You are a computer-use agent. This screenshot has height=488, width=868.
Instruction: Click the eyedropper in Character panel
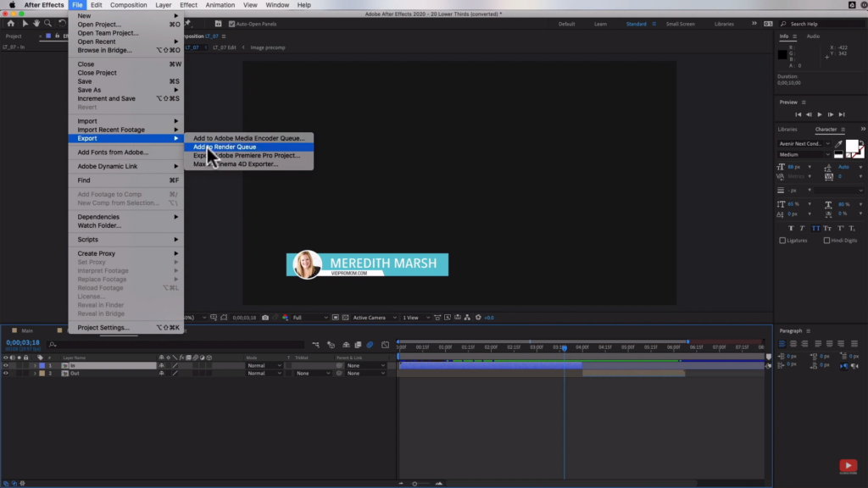point(838,144)
